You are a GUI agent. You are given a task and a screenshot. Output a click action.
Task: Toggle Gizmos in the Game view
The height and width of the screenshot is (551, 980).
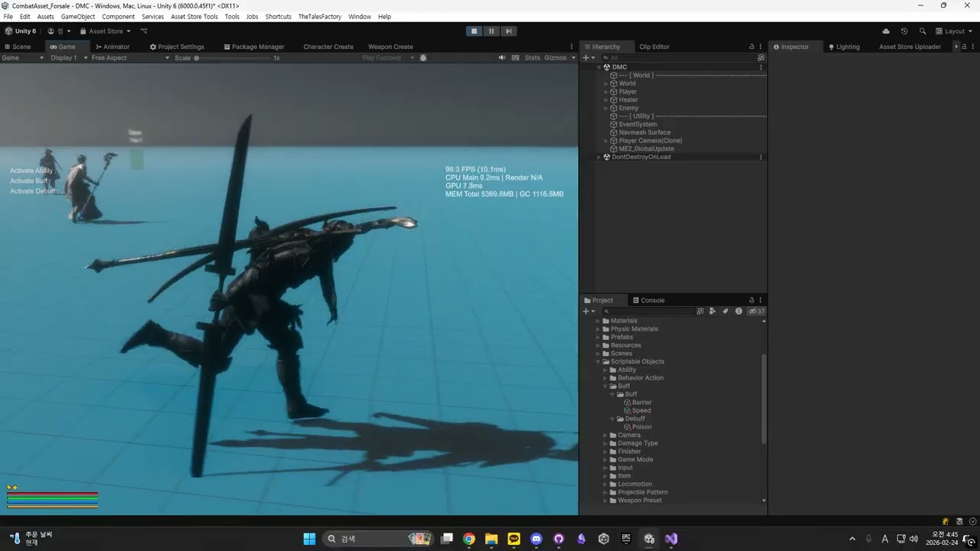(555, 58)
